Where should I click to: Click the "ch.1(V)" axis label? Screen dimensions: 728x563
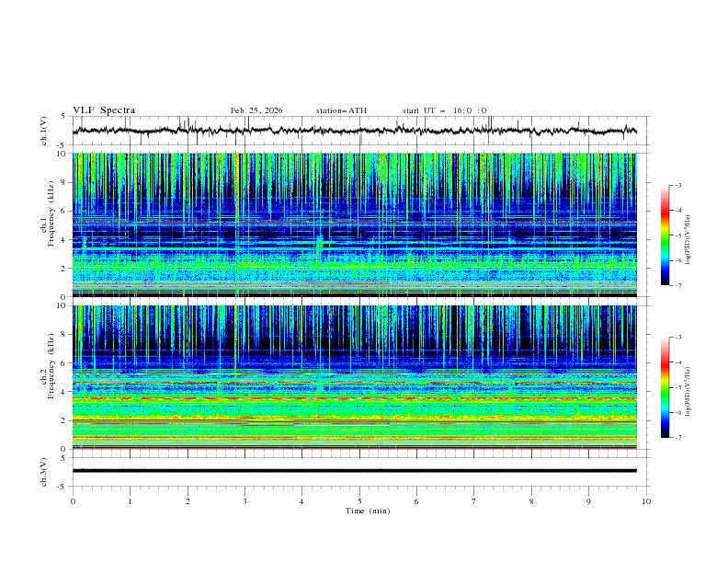(44, 131)
